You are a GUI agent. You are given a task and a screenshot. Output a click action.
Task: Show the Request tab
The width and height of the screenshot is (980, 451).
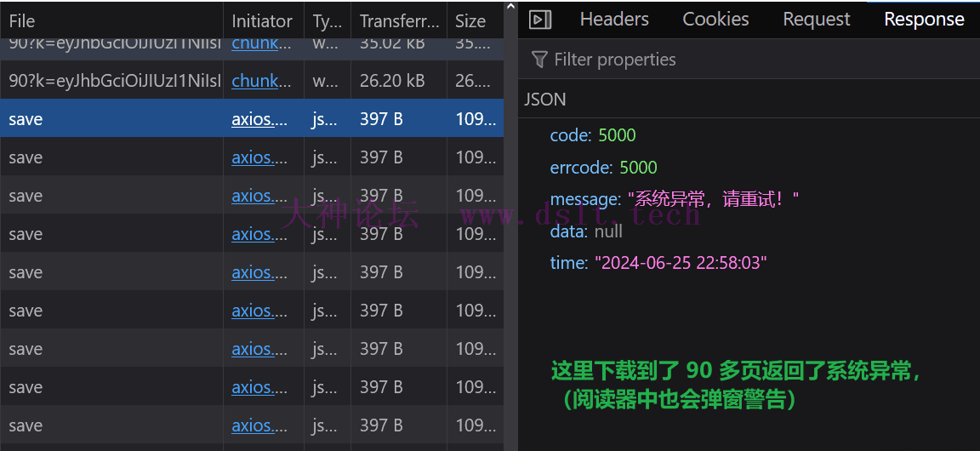(816, 20)
